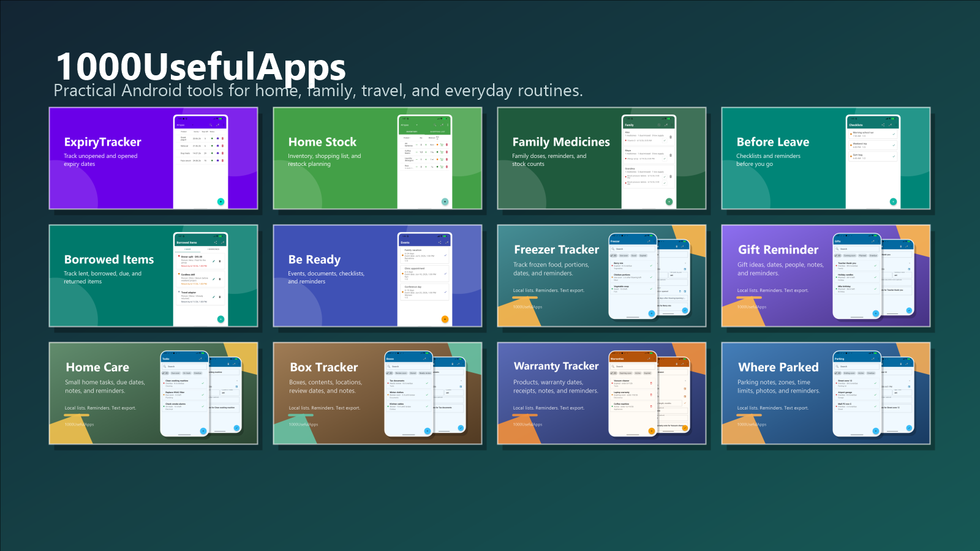Click 'Checklists and reminders before you go' text
The height and width of the screenshot is (551, 980).
[x=768, y=160]
